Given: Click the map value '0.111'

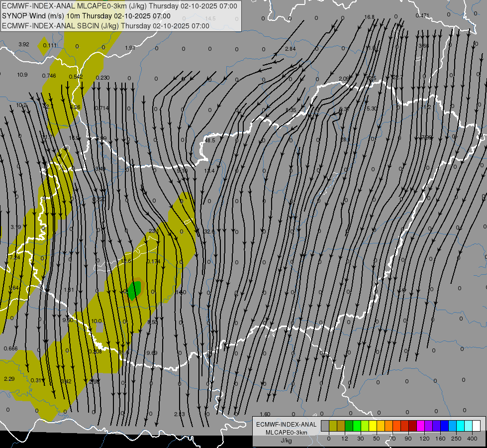Looking at the screenshot, I should [x=50, y=45].
